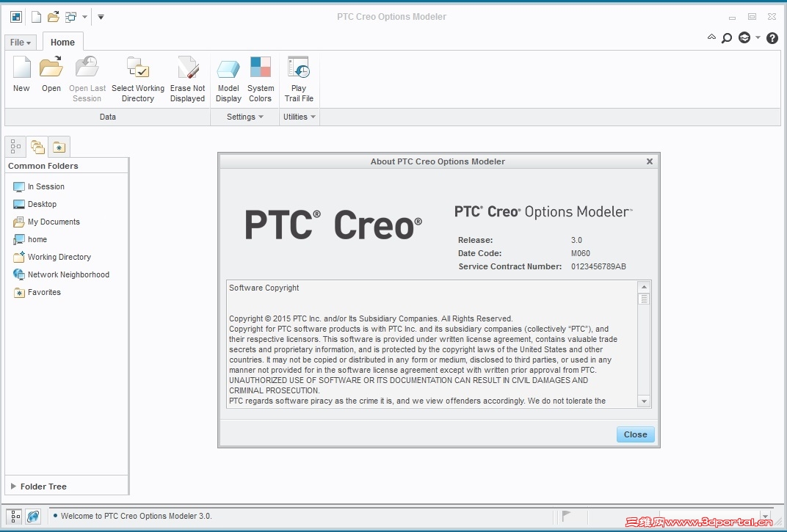The height and width of the screenshot is (532, 787).
Task: Close About dialog with the X
Action: (650, 161)
